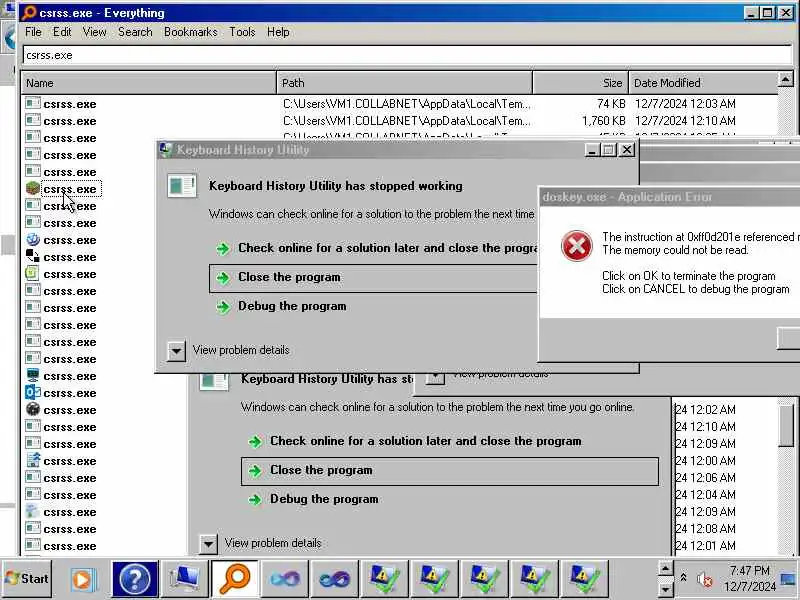The height and width of the screenshot is (600, 800).
Task: Choose 'Debug the program' in rear Keyboard History dialog
Action: [450, 499]
